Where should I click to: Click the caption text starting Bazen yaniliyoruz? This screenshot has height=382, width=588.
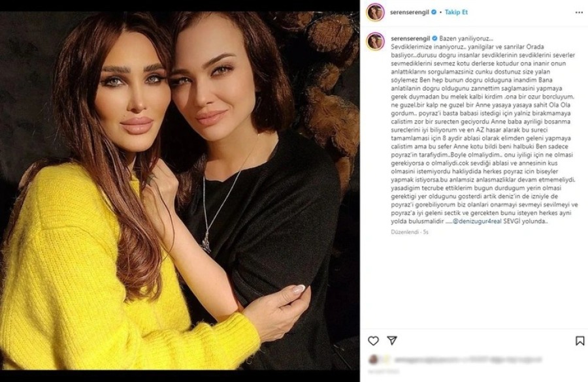click(x=484, y=130)
